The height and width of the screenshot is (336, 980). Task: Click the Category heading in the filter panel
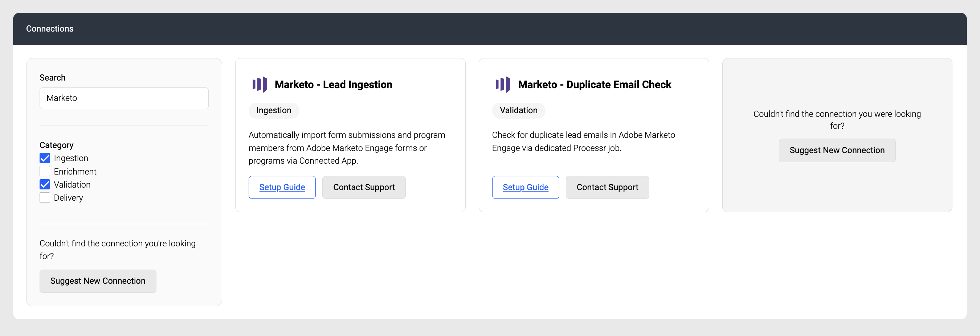click(x=56, y=145)
